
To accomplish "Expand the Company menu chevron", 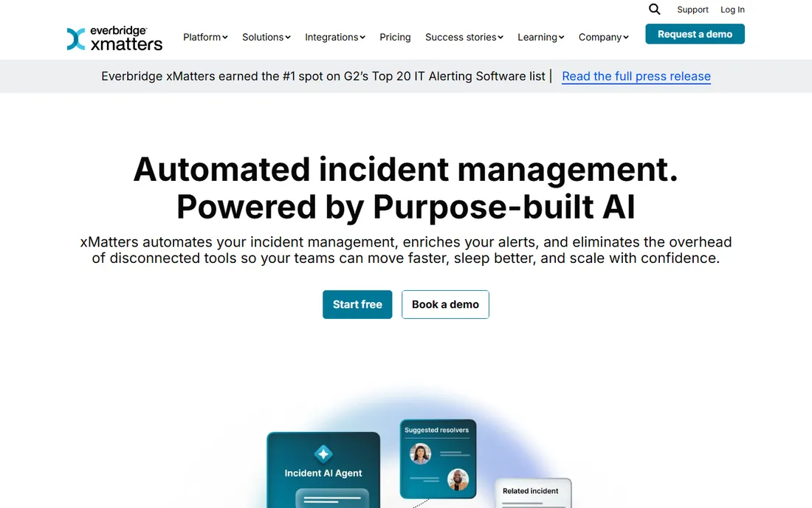I will pos(625,37).
